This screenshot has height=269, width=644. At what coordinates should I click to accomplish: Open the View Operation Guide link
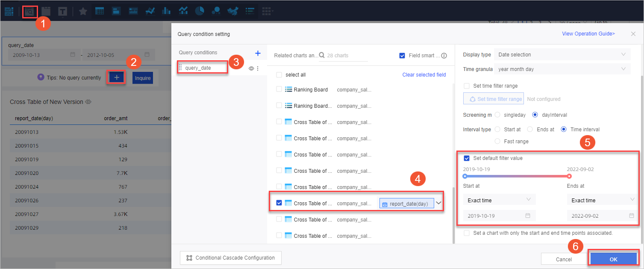click(588, 34)
